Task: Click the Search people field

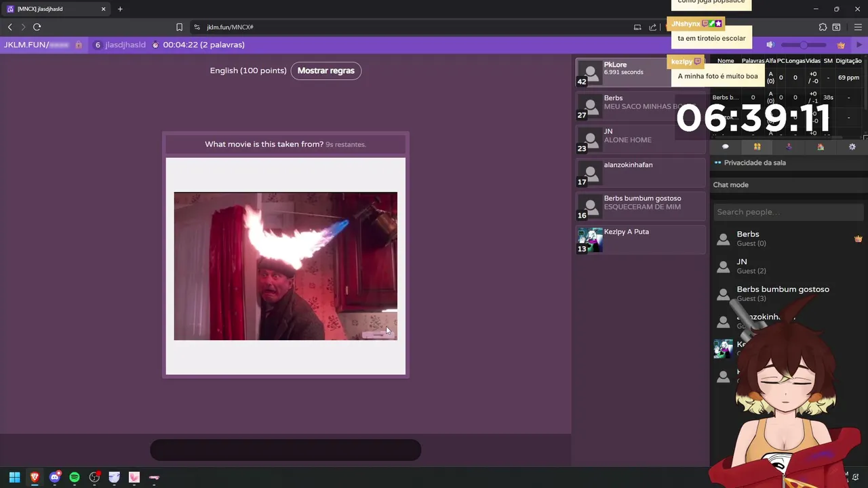Action: click(788, 212)
